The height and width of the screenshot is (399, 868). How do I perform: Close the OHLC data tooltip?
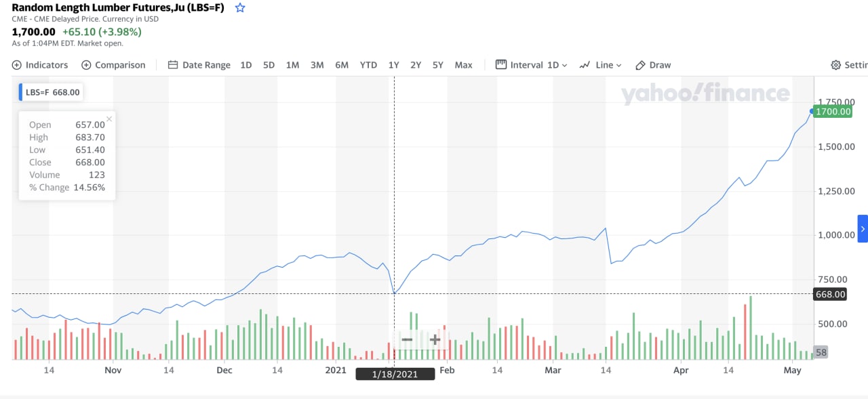click(109, 119)
